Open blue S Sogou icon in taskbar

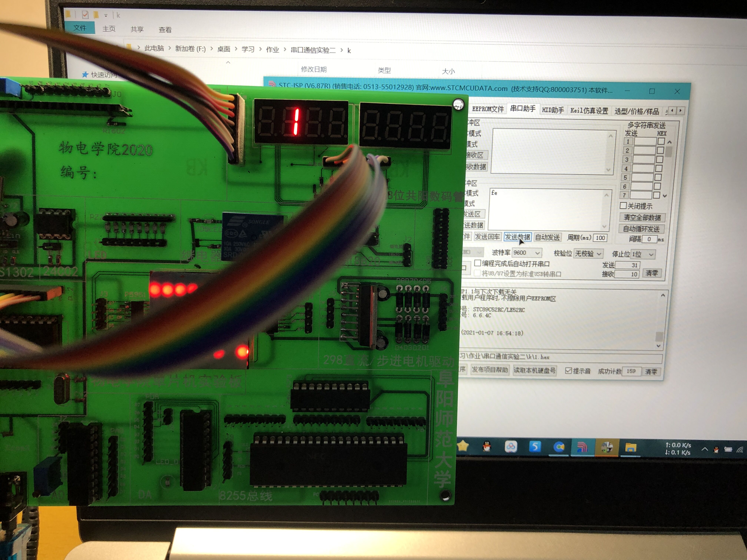(x=535, y=447)
